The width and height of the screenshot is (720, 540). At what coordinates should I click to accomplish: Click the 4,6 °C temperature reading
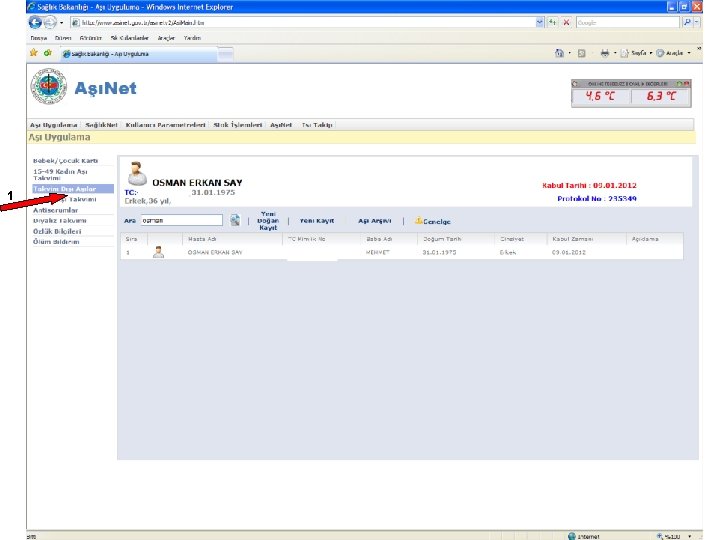pyautogui.click(x=600, y=96)
